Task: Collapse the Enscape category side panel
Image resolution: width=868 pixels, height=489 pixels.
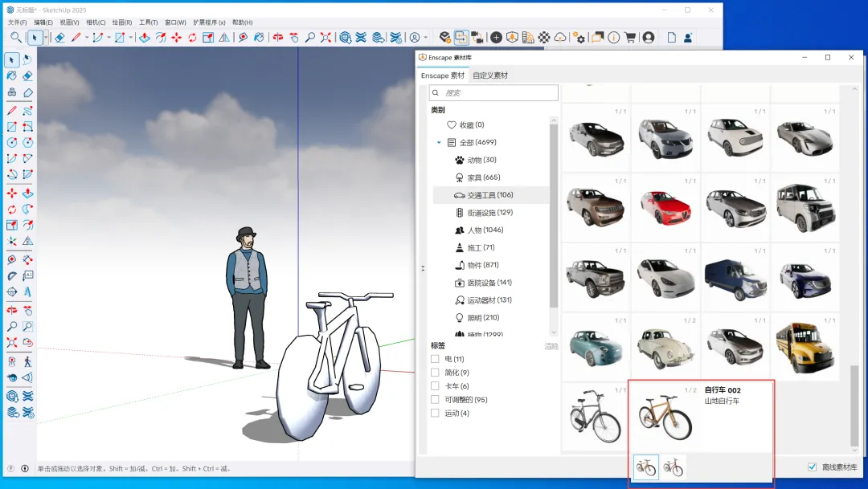Action: [x=423, y=268]
